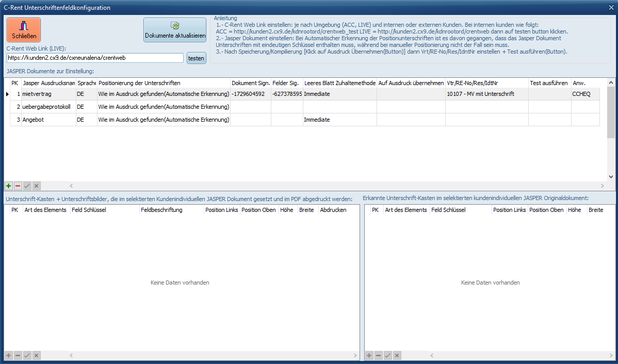Click plus icon under left signature box grid

pos(9,355)
